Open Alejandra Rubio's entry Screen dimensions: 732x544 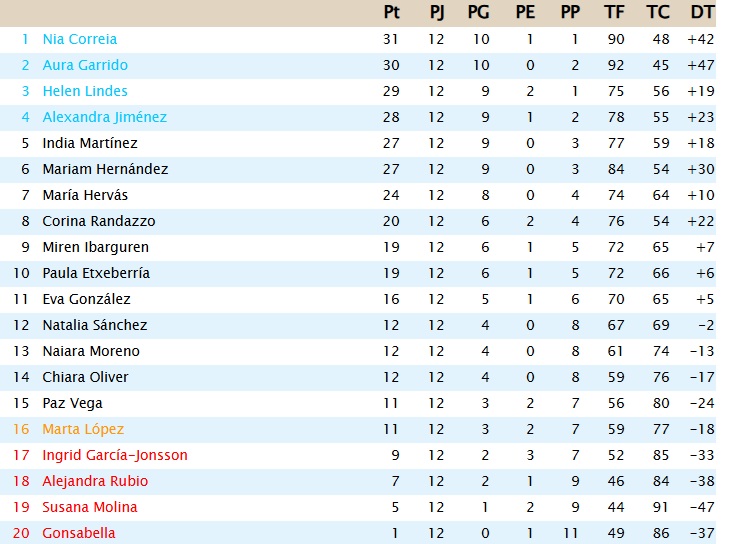95,481
